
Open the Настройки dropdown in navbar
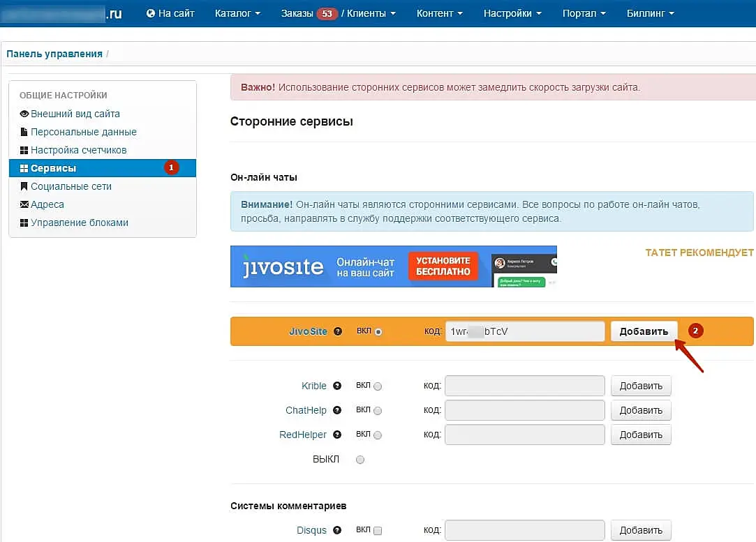(x=512, y=13)
